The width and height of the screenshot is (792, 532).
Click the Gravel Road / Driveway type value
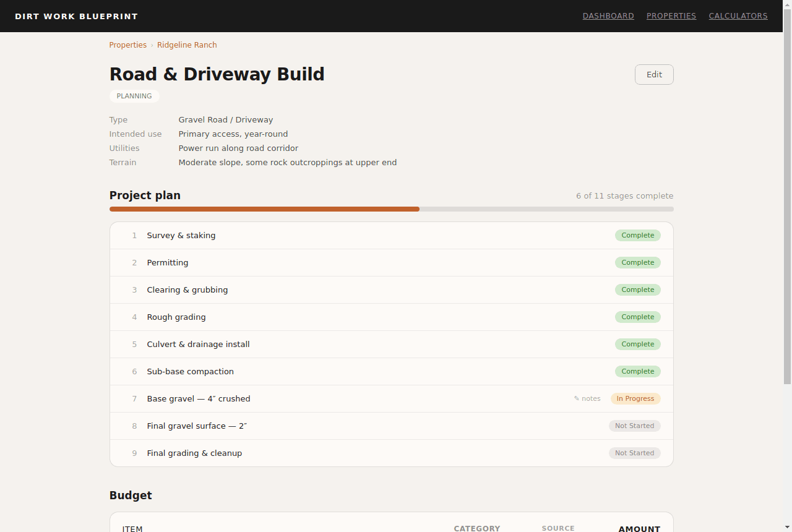point(226,120)
